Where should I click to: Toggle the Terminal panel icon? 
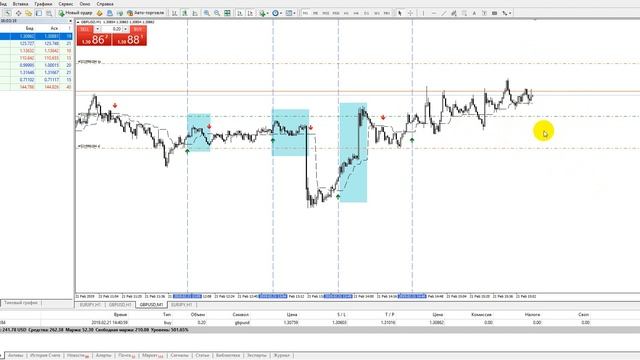coord(38,13)
